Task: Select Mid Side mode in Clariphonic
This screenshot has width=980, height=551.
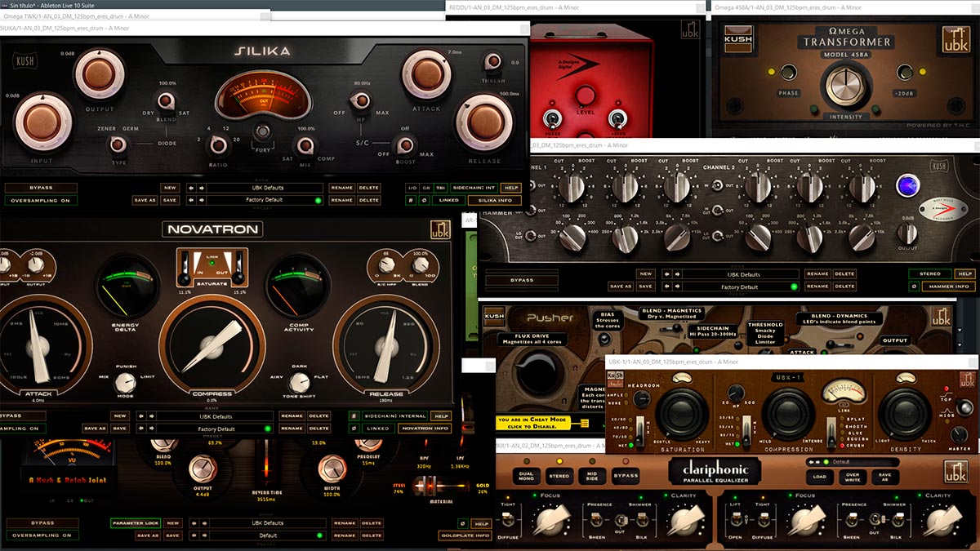Action: tap(592, 475)
